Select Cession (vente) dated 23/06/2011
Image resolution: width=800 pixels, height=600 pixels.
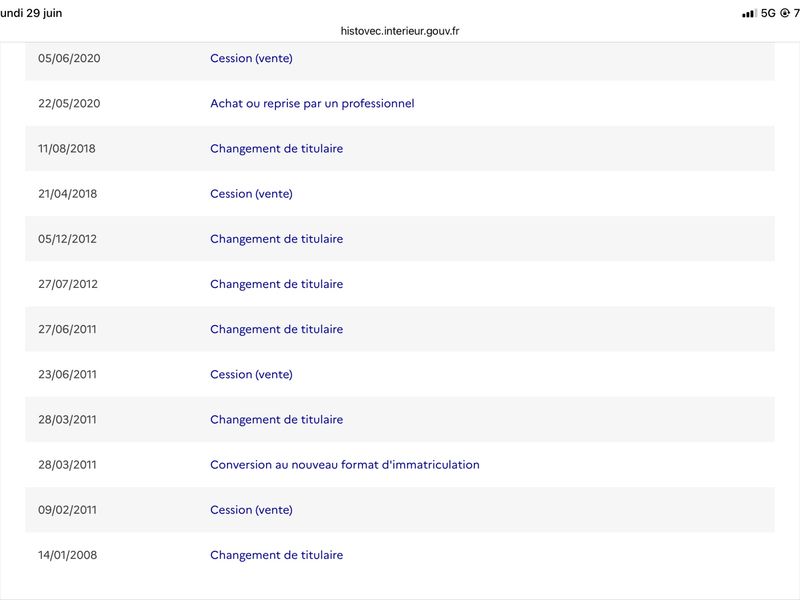[x=251, y=374]
